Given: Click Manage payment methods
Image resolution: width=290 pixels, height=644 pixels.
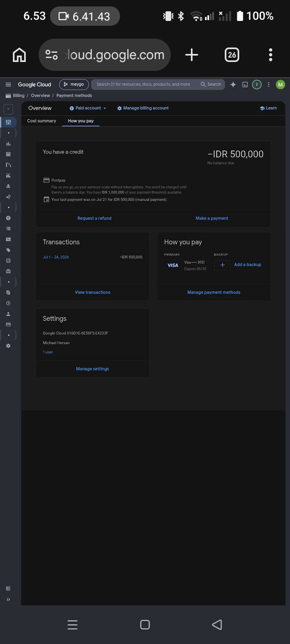Looking at the screenshot, I should tap(214, 292).
